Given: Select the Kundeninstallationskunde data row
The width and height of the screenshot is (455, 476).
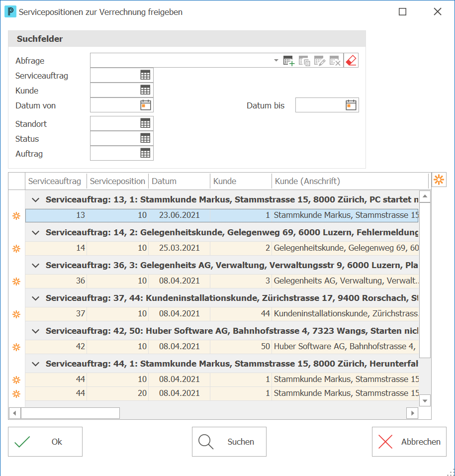Looking at the screenshot, I should [x=222, y=313].
